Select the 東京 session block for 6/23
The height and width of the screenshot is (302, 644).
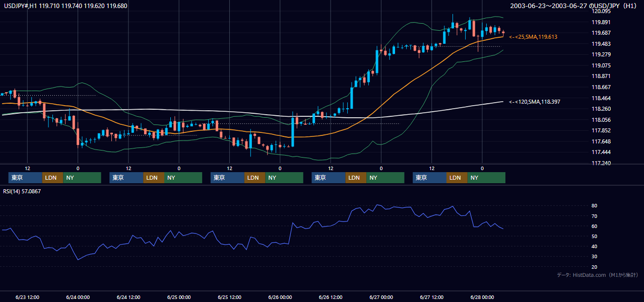25,178
